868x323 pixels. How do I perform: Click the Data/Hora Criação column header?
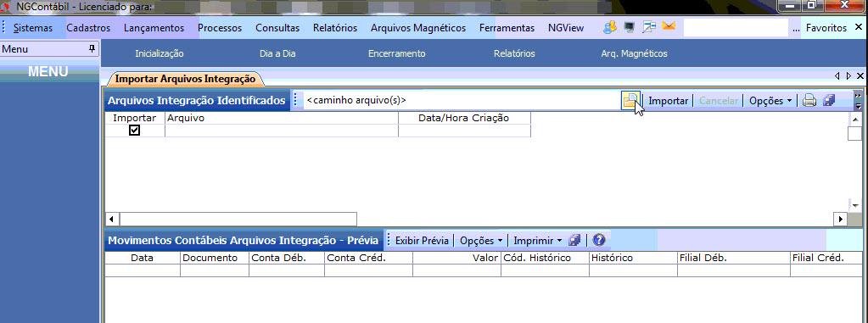click(x=464, y=118)
